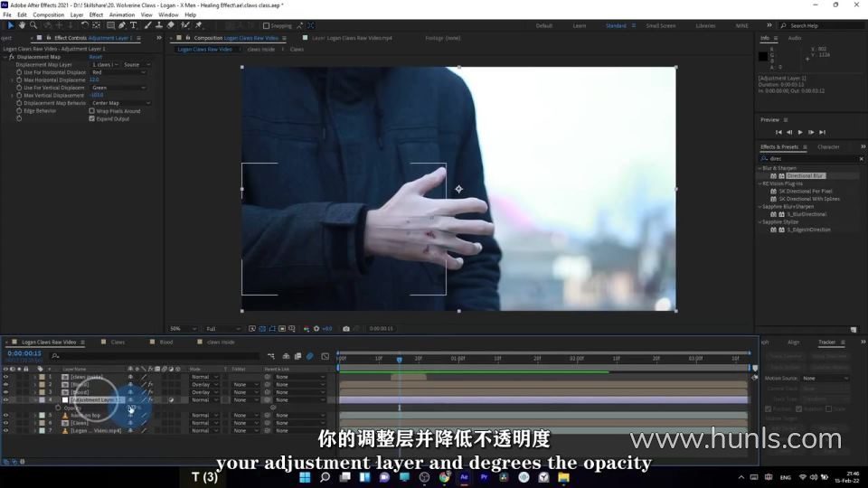Screen dimensions: 868x488
Task: Open the Animation menu
Action: pos(122,15)
